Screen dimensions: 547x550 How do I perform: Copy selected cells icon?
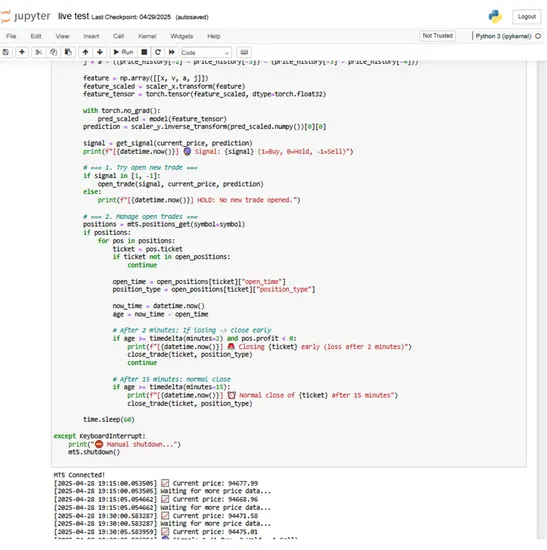click(x=53, y=52)
